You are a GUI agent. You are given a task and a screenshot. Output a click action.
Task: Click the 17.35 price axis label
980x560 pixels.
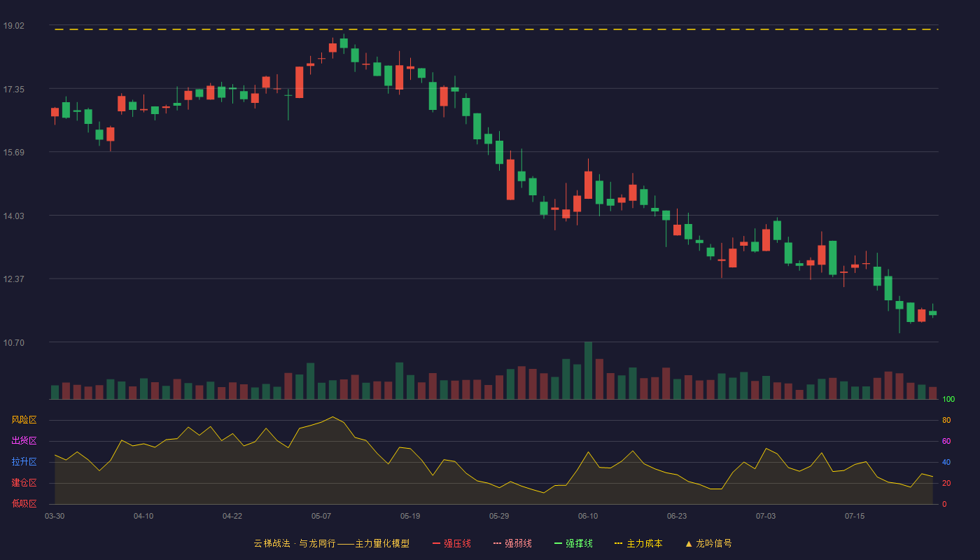(x=13, y=90)
